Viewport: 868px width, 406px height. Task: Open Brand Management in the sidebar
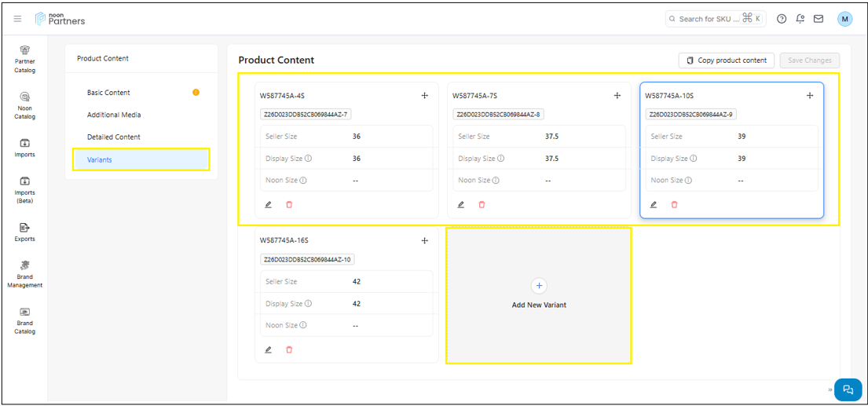pyautogui.click(x=25, y=274)
